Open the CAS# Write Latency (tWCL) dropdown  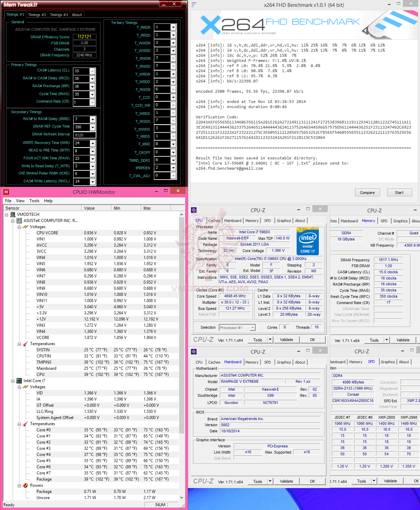coord(92,182)
